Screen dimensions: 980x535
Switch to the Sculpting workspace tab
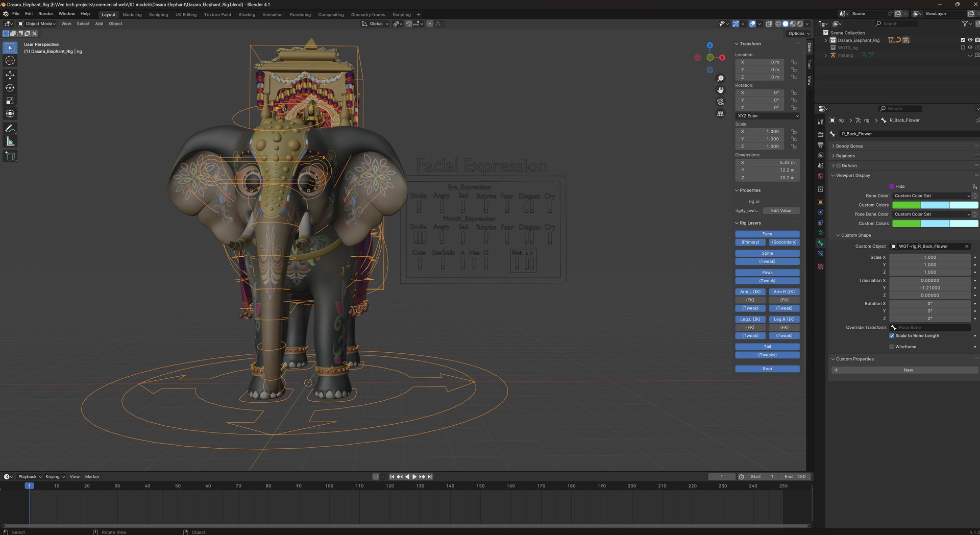(x=158, y=15)
